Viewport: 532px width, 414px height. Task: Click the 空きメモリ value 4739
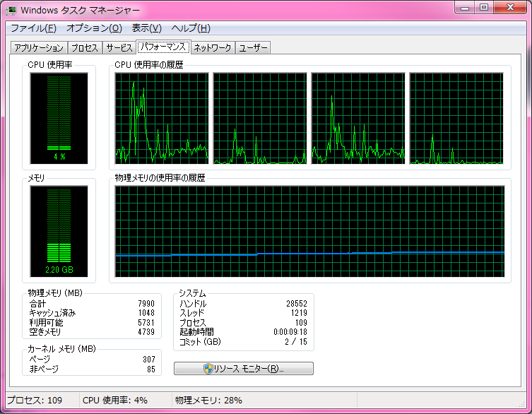pyautogui.click(x=146, y=332)
